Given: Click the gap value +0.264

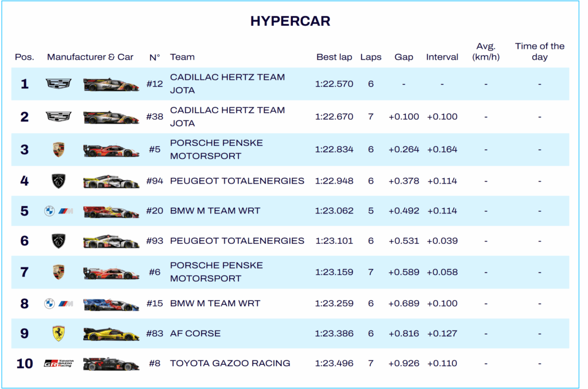Looking at the screenshot, I should 404,150.
